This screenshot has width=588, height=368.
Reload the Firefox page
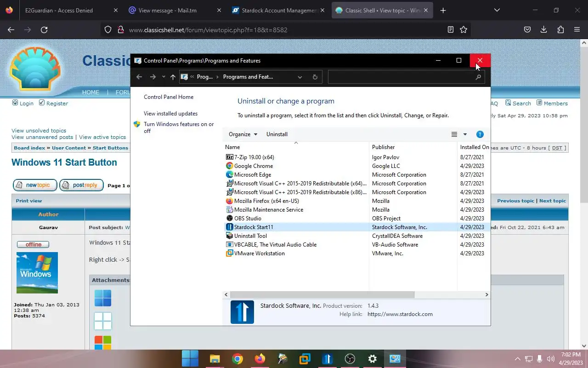pyautogui.click(x=44, y=29)
